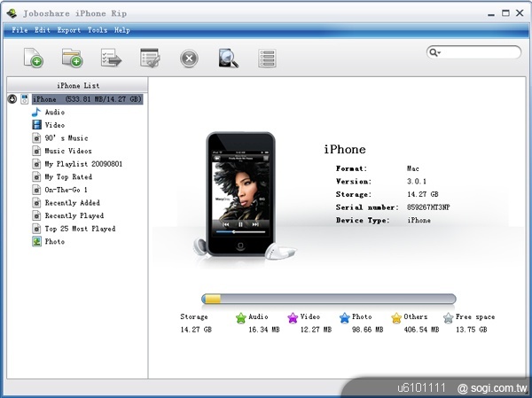Click the My Top Rated playlist icon
Viewport: 532px width, 398px height.
pos(36,176)
